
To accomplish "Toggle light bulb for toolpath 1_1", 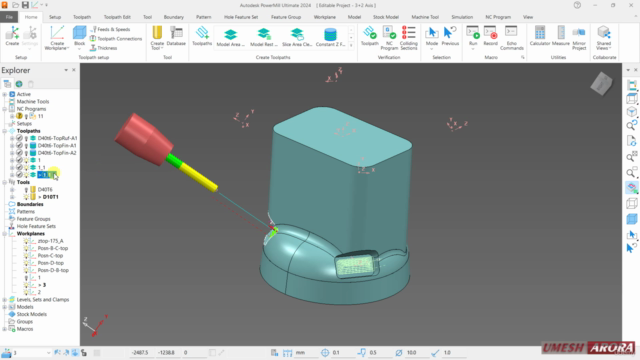I will [26, 168].
